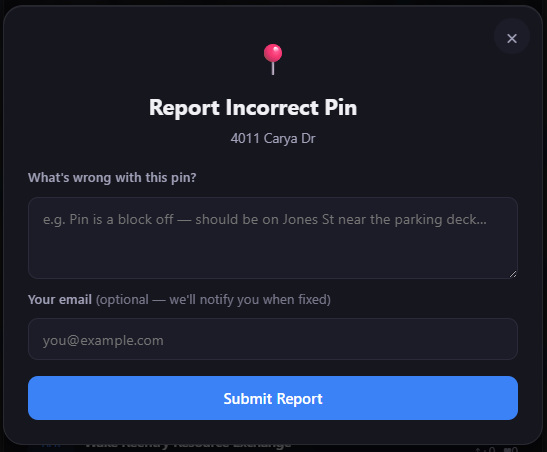Select the 4011 Carya Dr address text
Viewport: 547px width, 452px height.
point(273,138)
